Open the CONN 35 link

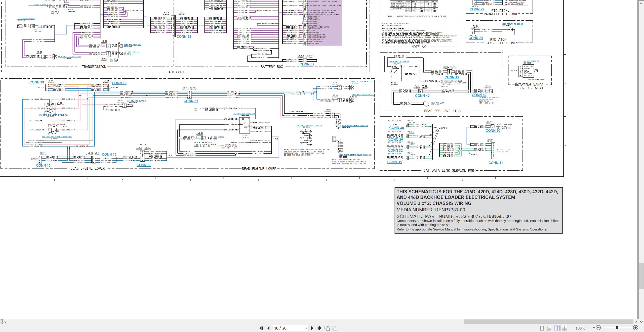coord(394,162)
